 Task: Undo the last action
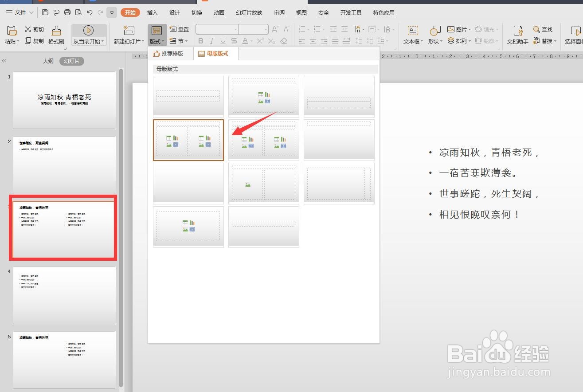[90, 12]
